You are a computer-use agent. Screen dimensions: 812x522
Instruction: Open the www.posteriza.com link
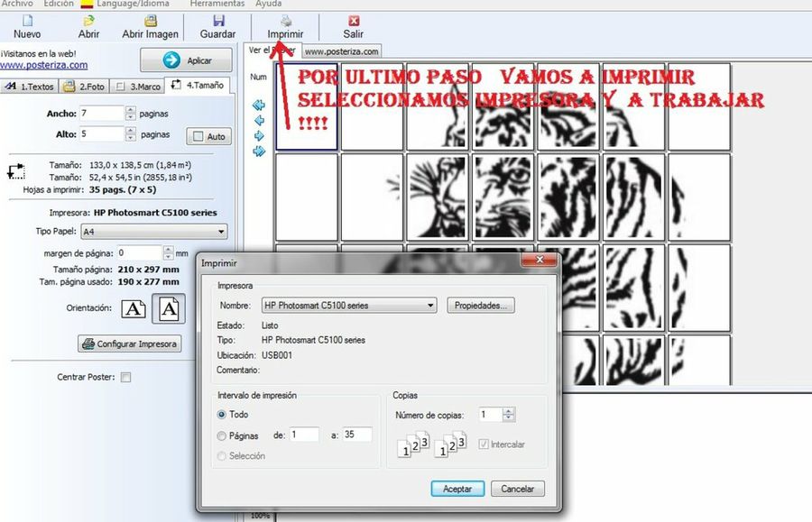click(x=43, y=65)
